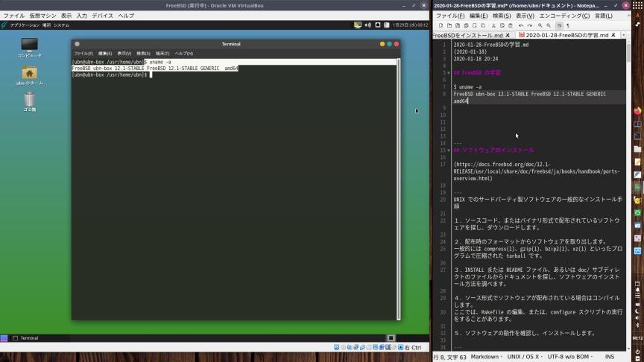The height and width of the screenshot is (362, 644).
Task: Click the Terminal window scrollbar
Action: coord(398,188)
